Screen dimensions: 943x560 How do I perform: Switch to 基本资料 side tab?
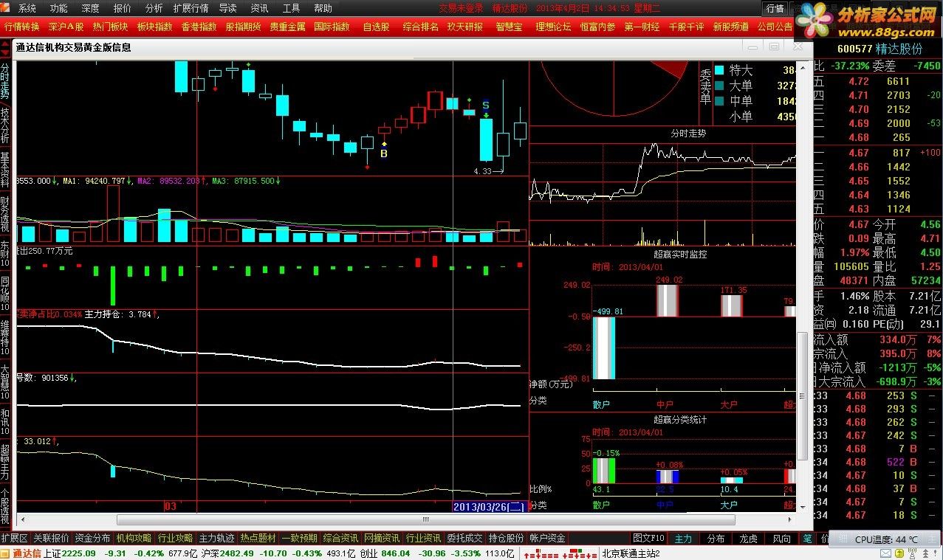[5, 170]
